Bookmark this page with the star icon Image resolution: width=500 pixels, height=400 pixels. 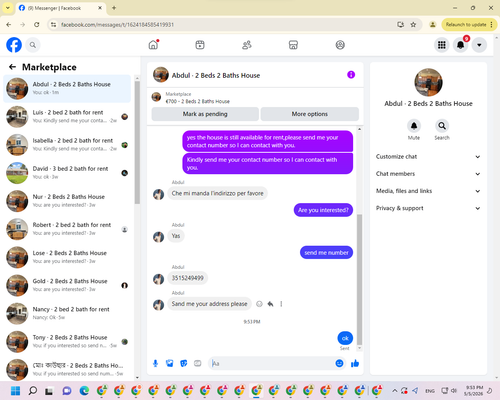tap(413, 25)
